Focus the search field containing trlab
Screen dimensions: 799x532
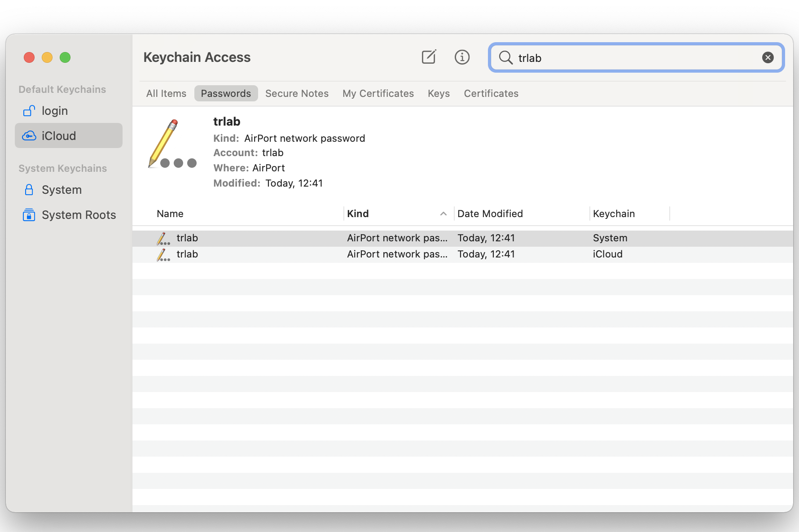pos(636,57)
